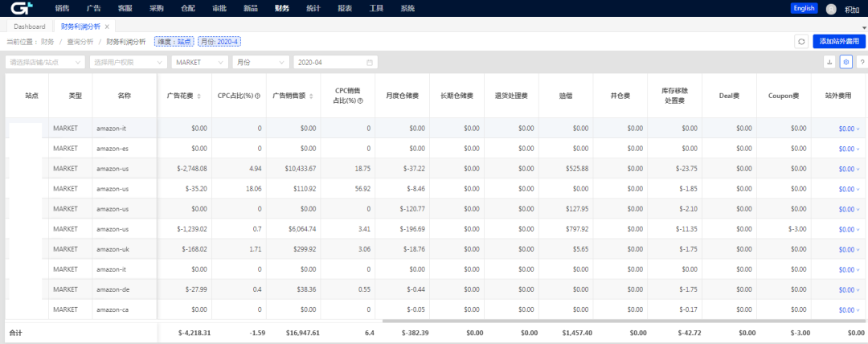This screenshot has width=868, height=344.
Task: Select the 财务利润分析 tab
Action: 81,27
